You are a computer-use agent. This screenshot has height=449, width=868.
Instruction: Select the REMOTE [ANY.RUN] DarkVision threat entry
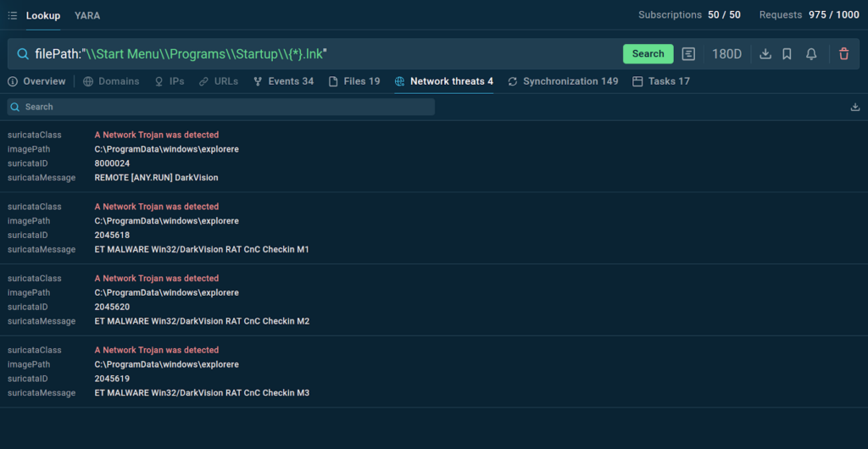[156, 178]
